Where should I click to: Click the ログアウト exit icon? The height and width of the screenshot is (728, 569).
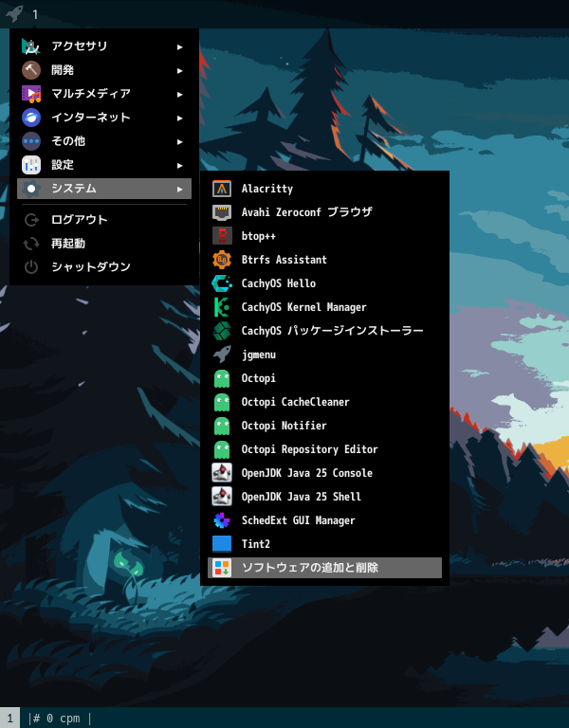point(31,220)
